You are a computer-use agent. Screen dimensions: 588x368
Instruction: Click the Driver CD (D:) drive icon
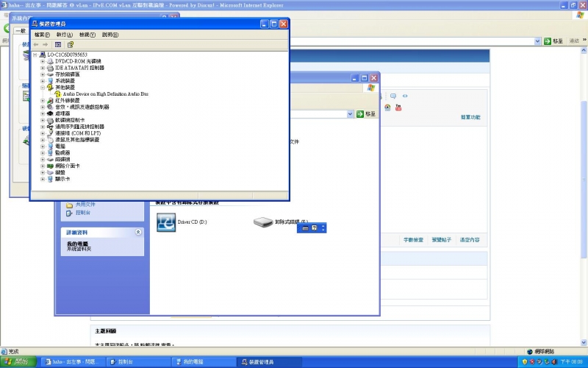coord(167,222)
